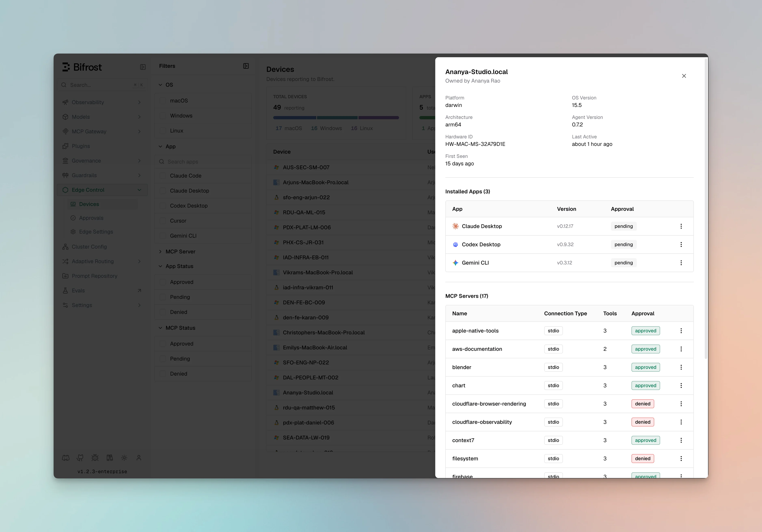Viewport: 762px width, 532px height.
Task: Open the Plugins page
Action: (x=102, y=146)
